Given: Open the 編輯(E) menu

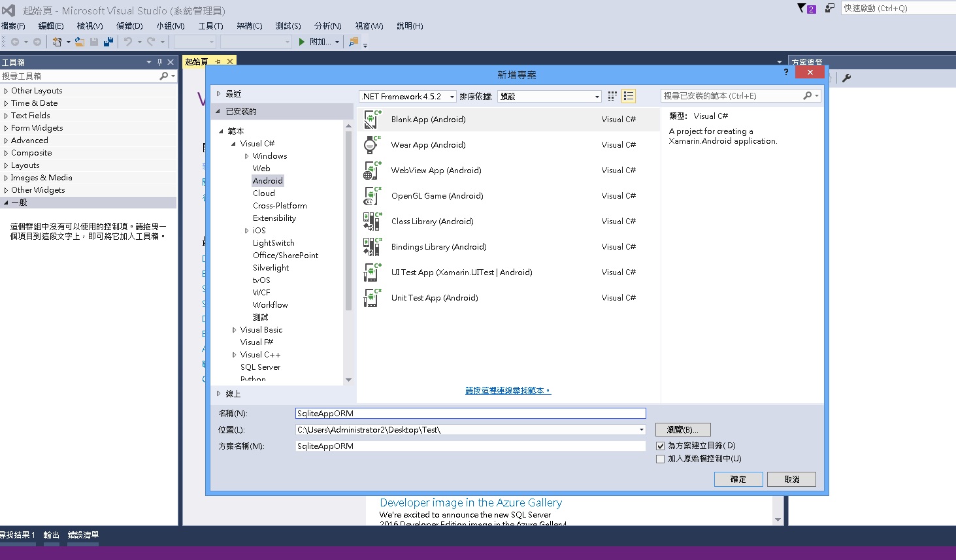Looking at the screenshot, I should 51,26.
